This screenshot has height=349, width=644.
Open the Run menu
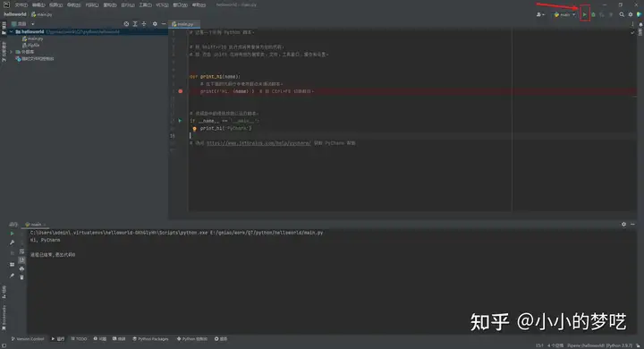click(x=128, y=5)
